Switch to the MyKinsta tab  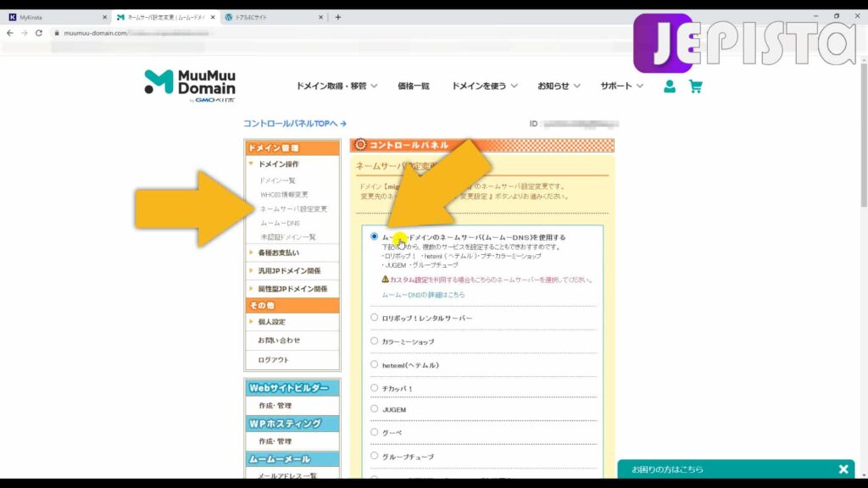47,15
